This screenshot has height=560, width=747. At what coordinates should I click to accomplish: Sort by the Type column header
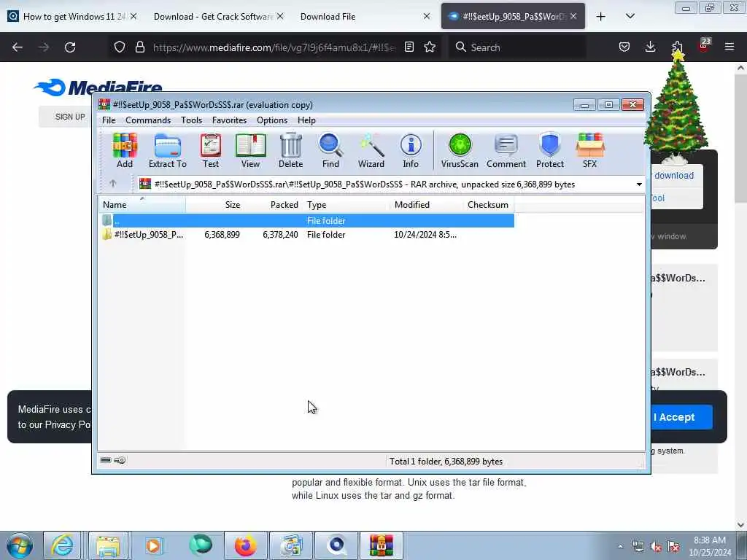347,205
